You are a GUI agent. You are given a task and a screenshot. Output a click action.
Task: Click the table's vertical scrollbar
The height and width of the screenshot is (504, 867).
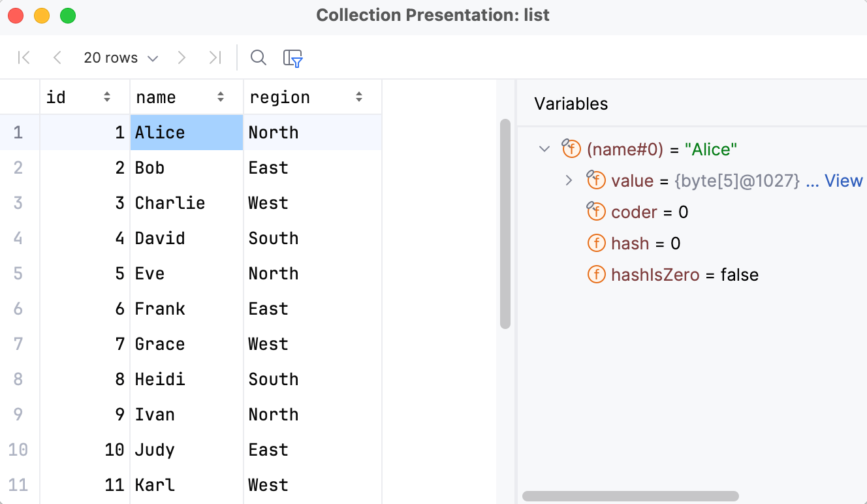coord(505,222)
